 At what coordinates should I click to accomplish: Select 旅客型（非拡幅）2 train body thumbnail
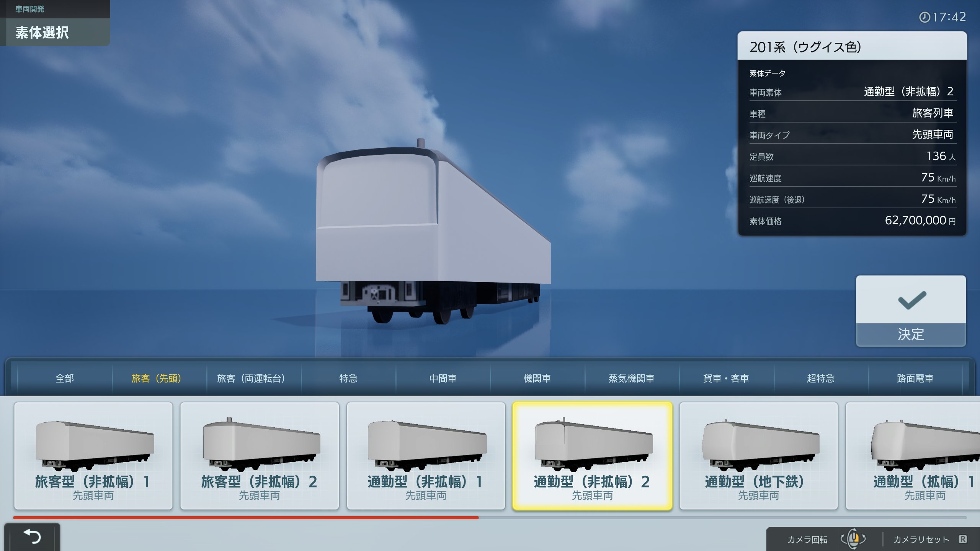click(260, 455)
